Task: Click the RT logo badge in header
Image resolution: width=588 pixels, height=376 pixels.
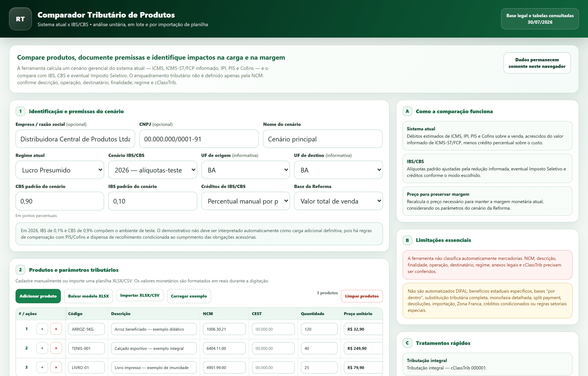Action: [20, 19]
